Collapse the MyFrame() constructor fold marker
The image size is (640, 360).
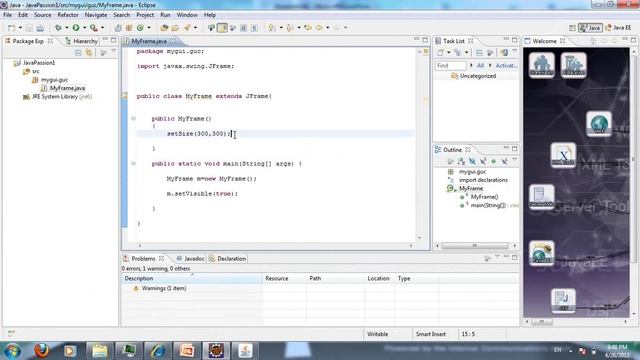133,118
